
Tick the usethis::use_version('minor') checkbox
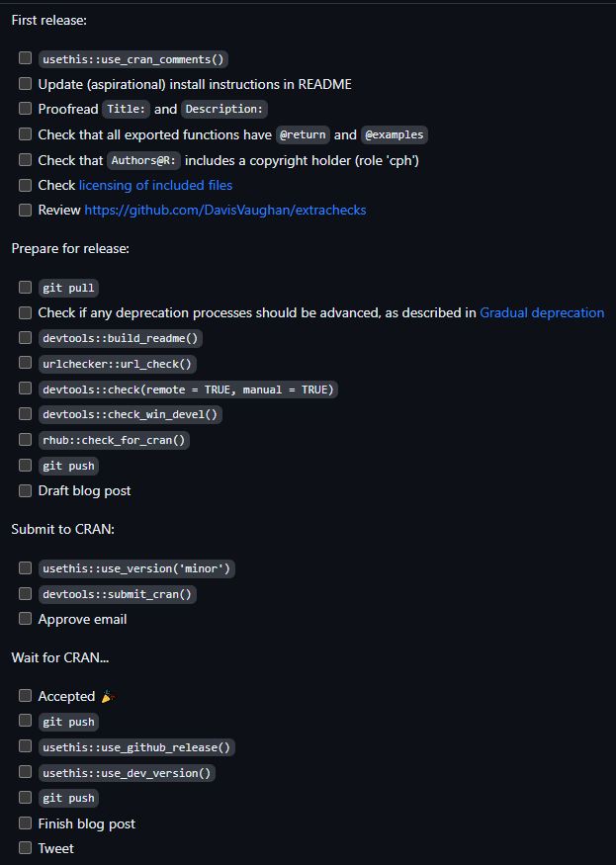pyautogui.click(x=25, y=568)
